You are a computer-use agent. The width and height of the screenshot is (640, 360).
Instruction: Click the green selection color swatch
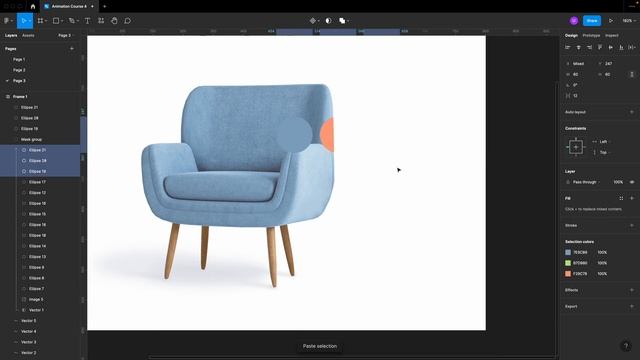[x=568, y=263]
